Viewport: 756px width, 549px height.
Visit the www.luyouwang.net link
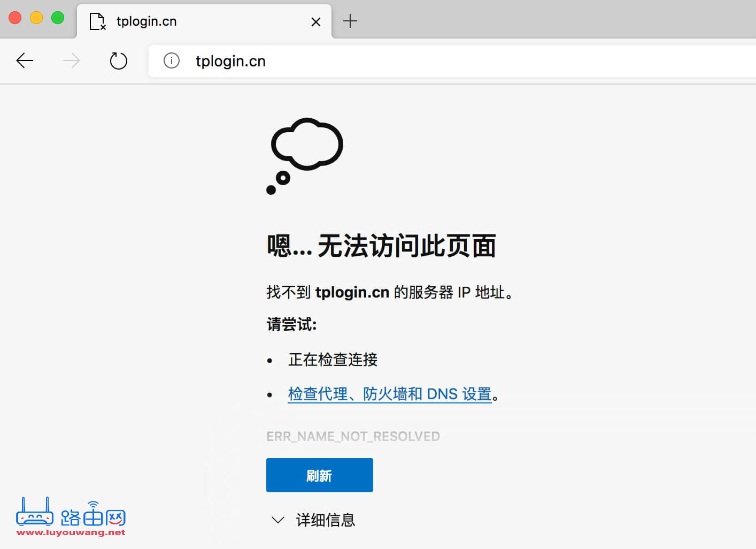pyautogui.click(x=71, y=533)
